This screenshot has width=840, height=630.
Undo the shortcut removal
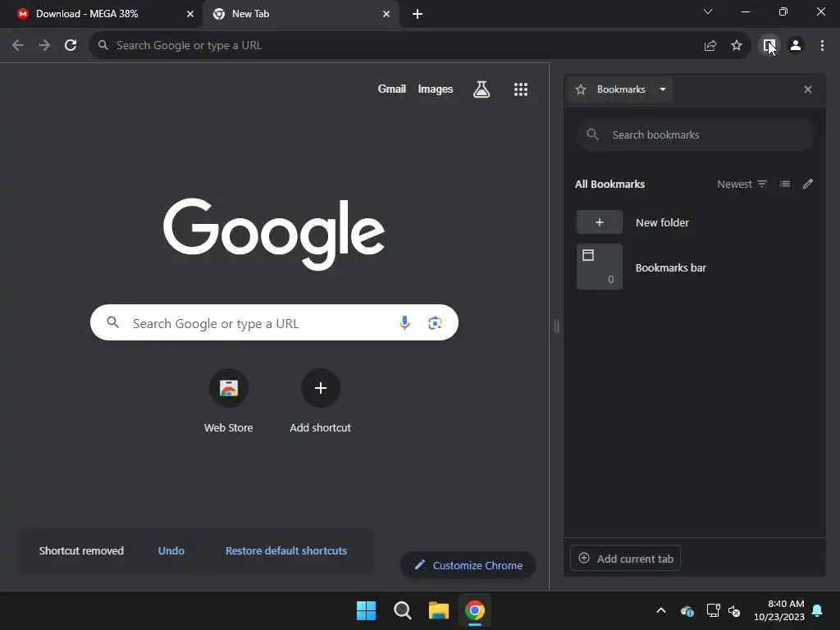[x=171, y=550]
